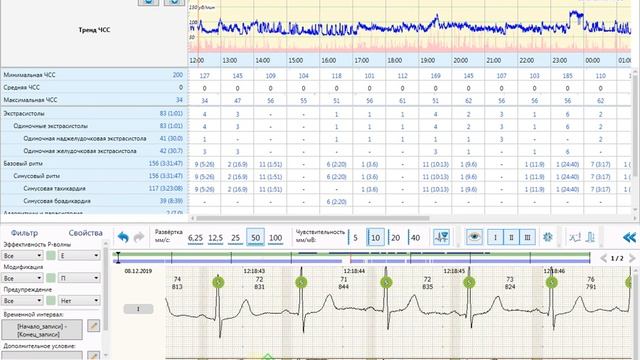Select Одиночная желудочковая экстрасистола row
Screen dimensions: 640x360
[93, 151]
